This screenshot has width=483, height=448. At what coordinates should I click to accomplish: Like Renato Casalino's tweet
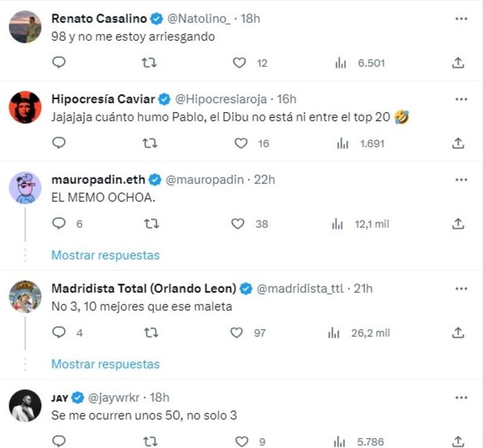click(x=240, y=62)
